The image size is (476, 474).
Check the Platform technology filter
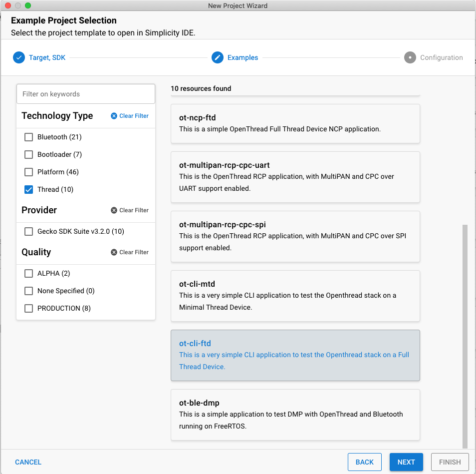pos(28,172)
